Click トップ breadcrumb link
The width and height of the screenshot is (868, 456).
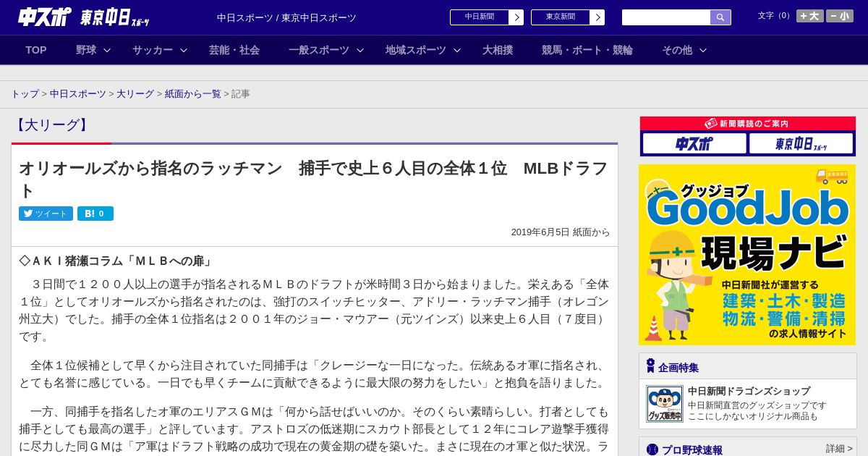(x=25, y=94)
